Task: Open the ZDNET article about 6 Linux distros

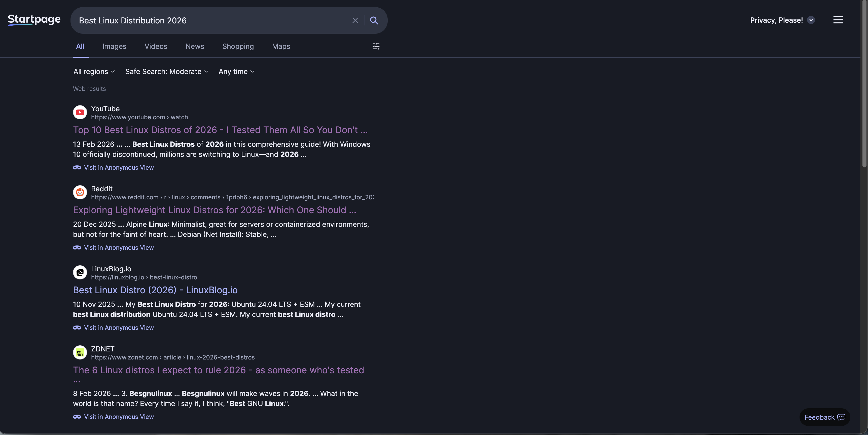Action: (x=218, y=370)
